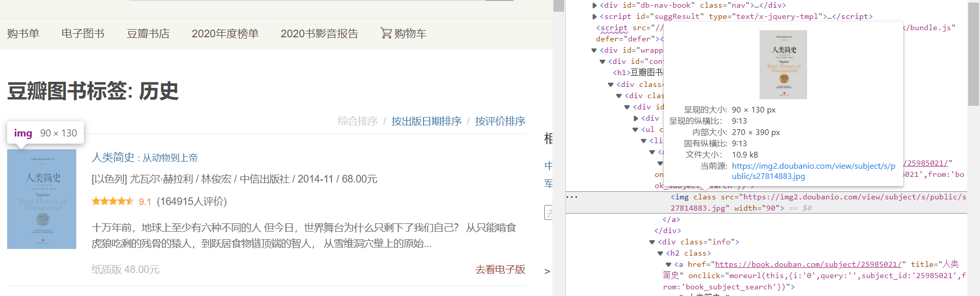Open the book title 人类简史: 从动物到上帝
The image size is (980, 296).
point(145,157)
